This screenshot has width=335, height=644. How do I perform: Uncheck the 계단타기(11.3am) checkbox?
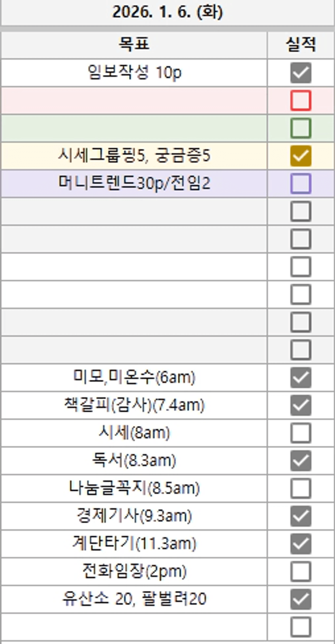click(301, 543)
